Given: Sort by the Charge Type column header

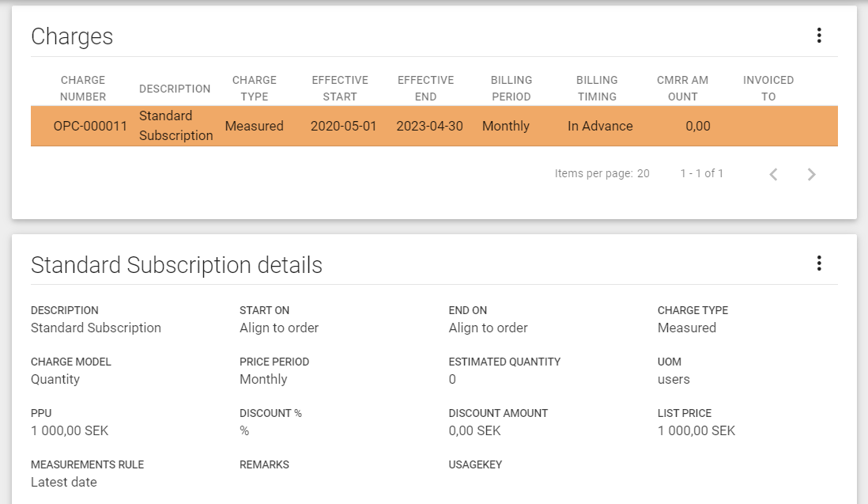Looking at the screenshot, I should (255, 88).
